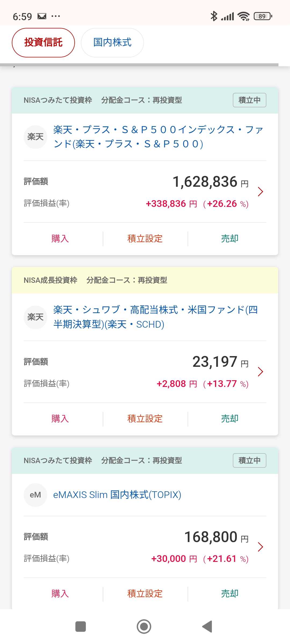290x644 pixels.
Task: Expand details arrow for 1,628,836 yen holding
Action: pyautogui.click(x=260, y=192)
